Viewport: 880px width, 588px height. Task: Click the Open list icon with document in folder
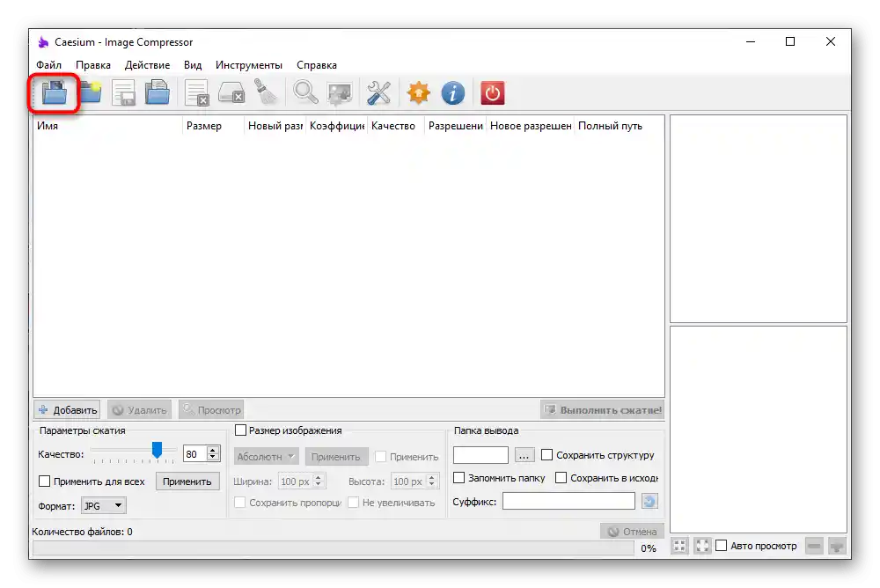[x=158, y=92]
